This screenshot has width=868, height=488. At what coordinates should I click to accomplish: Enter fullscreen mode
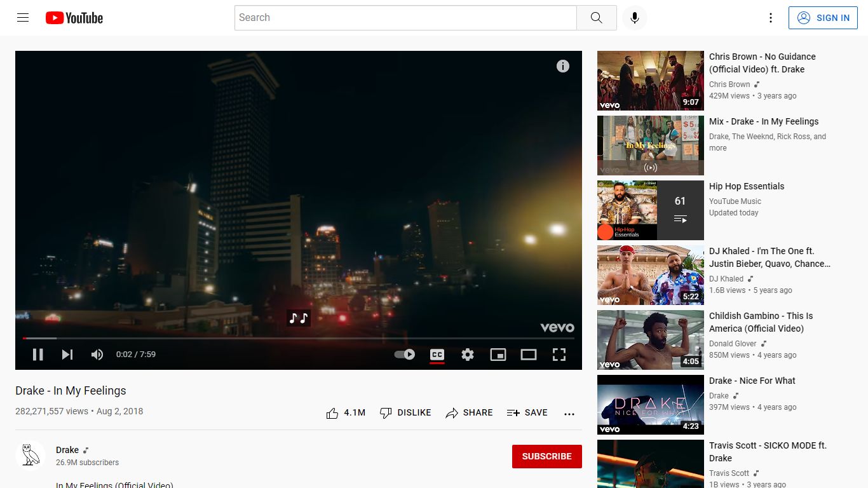pos(559,355)
